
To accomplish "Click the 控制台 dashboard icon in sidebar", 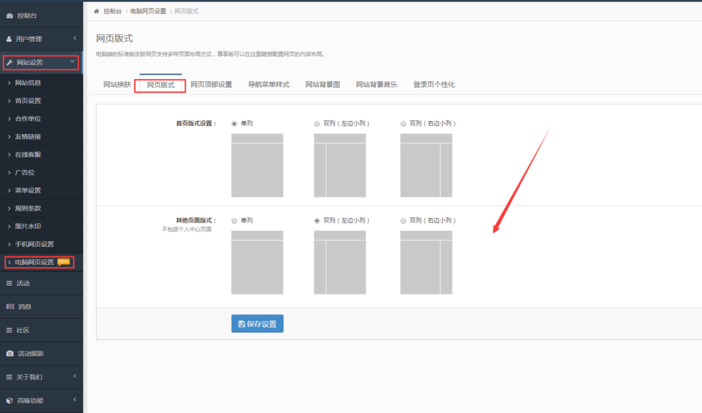I will pyautogui.click(x=9, y=16).
